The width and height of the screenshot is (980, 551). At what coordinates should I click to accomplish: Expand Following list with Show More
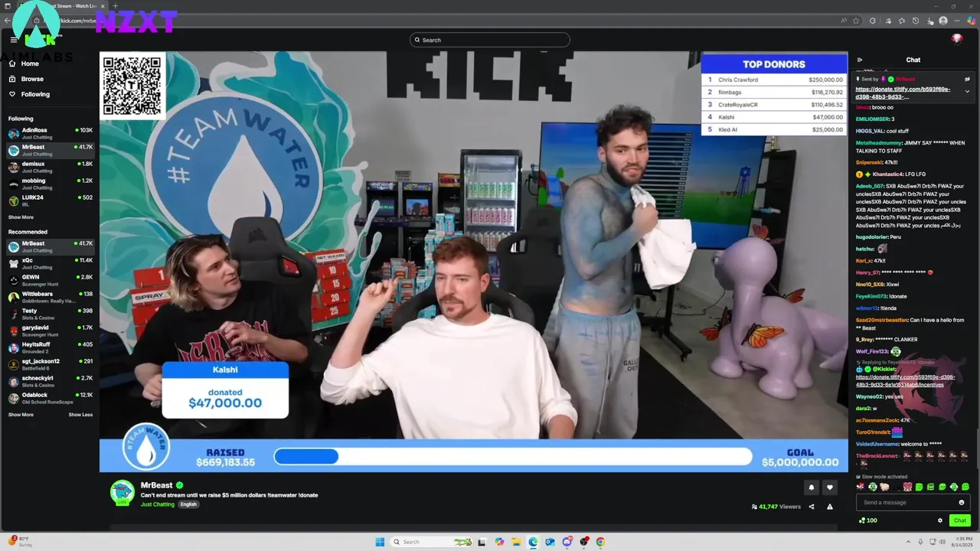(x=21, y=217)
